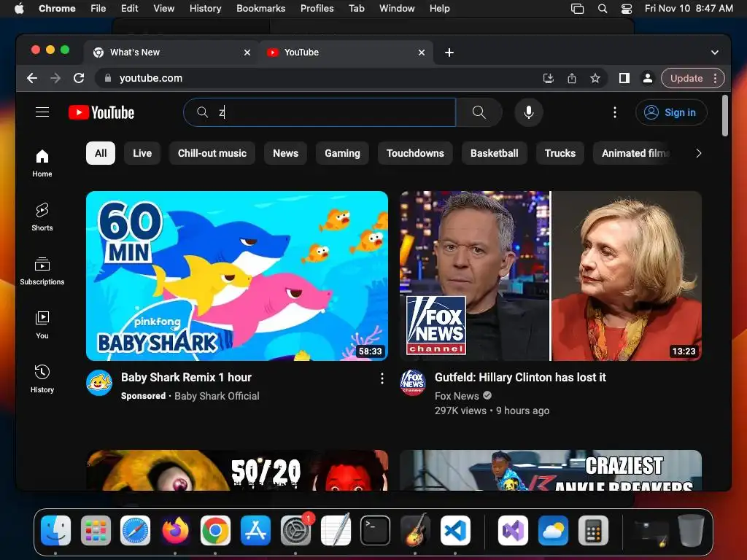Viewport: 747px width, 560px height.
Task: Open Spotlight search in menu bar
Action: 603,9
